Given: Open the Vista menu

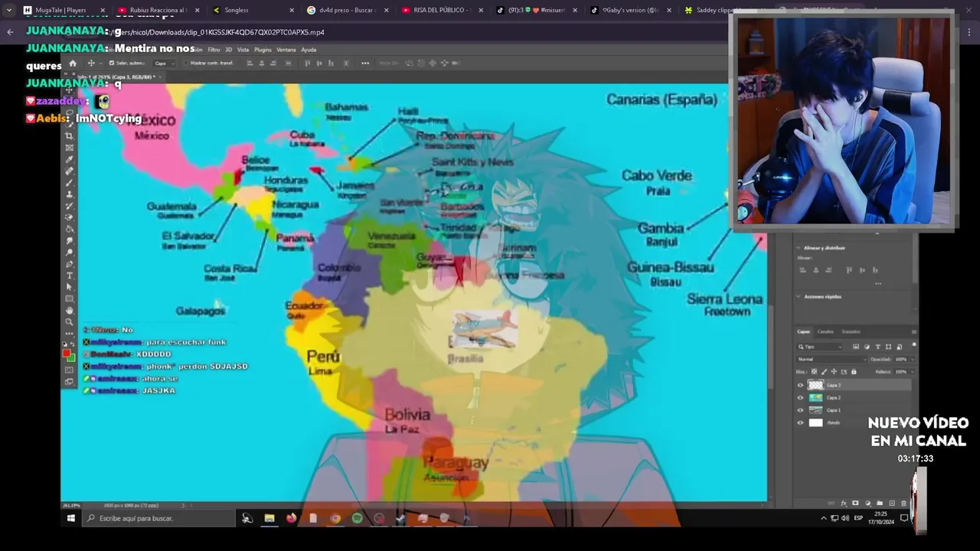Looking at the screenshot, I should pos(243,50).
